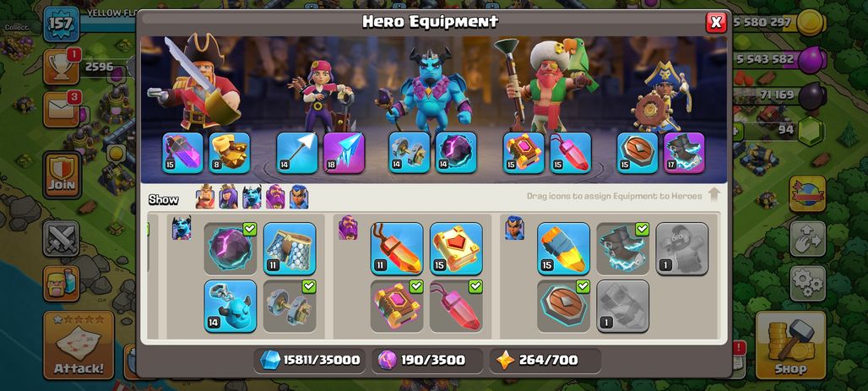868x391 pixels.
Task: Toggle Minion Prince filter in Show row
Action: pyautogui.click(x=252, y=197)
